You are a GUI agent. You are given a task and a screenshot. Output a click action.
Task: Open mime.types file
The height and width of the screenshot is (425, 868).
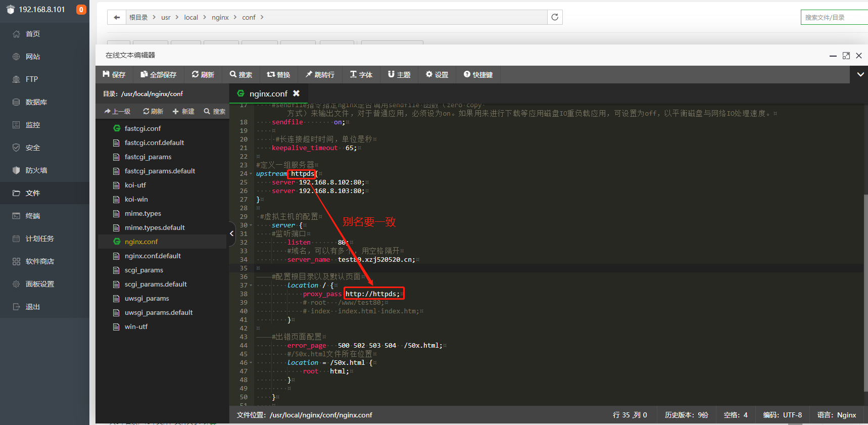point(143,213)
